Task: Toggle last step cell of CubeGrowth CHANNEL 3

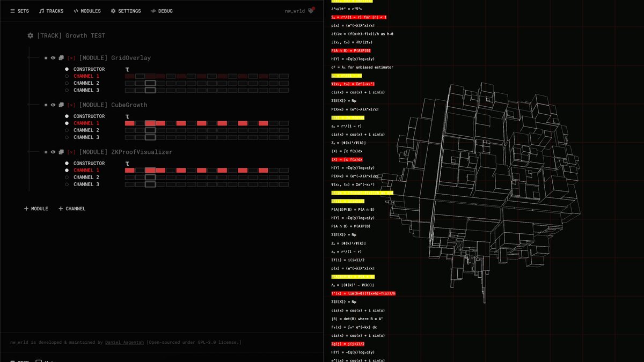Action: (284, 137)
